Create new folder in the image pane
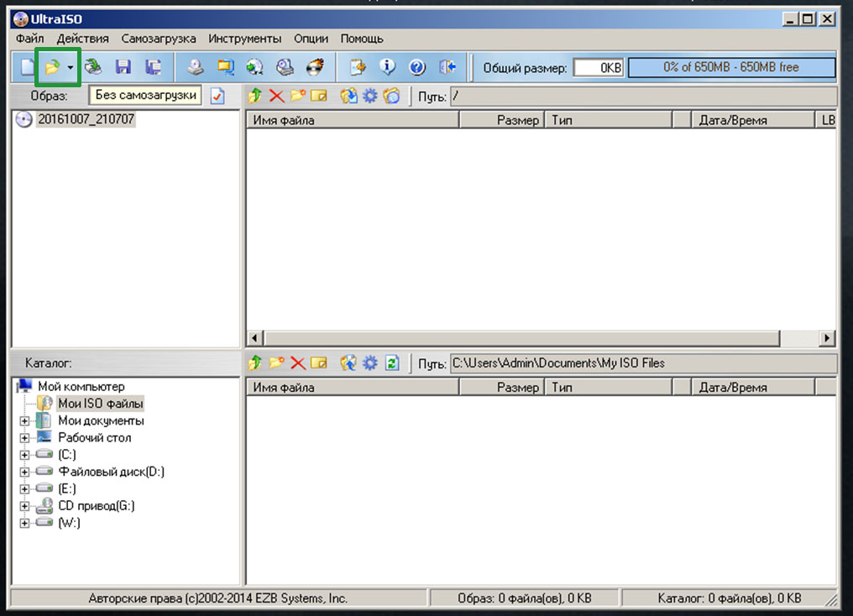 [x=297, y=97]
